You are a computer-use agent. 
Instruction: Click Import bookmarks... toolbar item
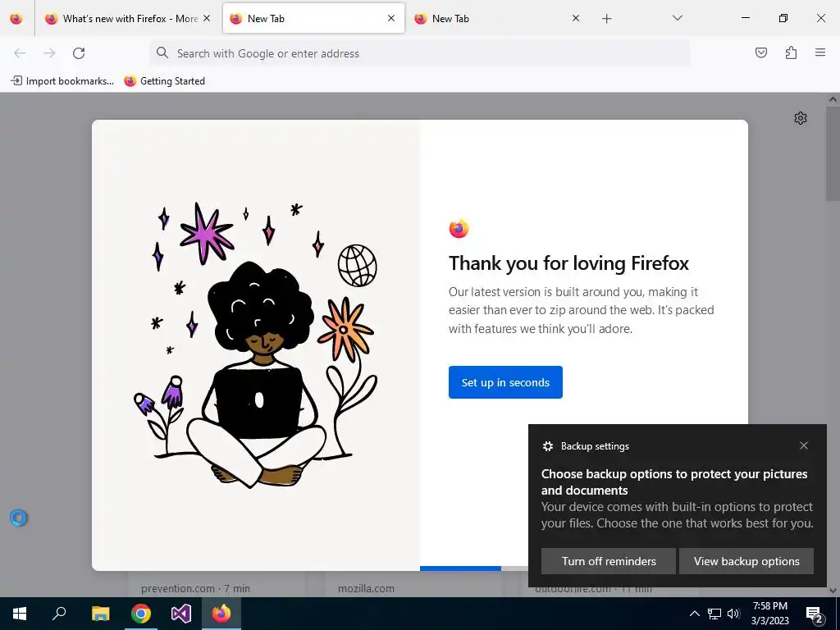point(62,81)
